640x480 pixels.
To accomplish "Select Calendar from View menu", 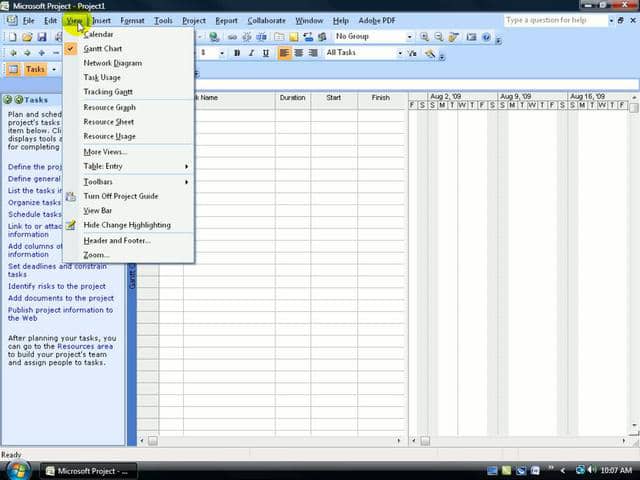I will click(x=128, y=34).
